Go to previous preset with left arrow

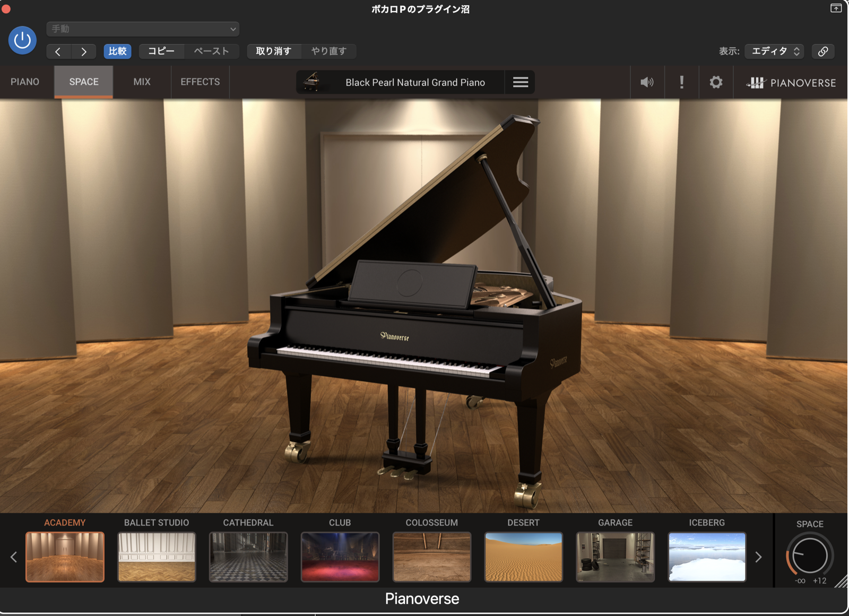point(58,51)
